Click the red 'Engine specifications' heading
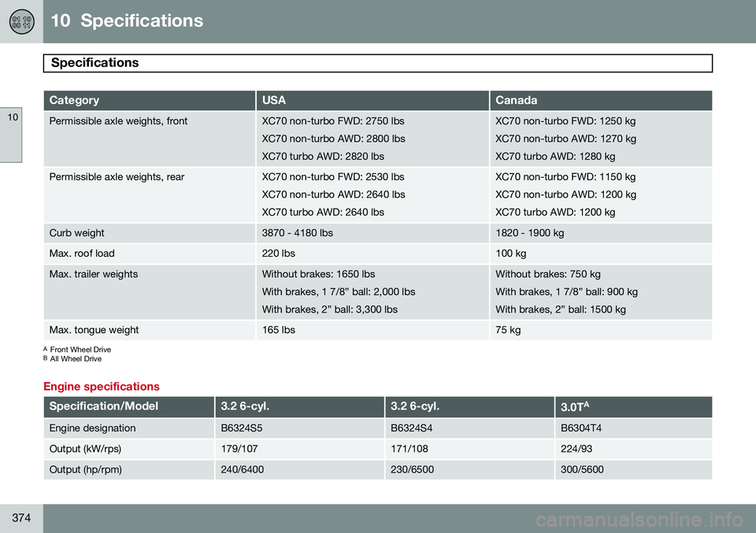Viewport: 756px width, 533px height. [102, 387]
